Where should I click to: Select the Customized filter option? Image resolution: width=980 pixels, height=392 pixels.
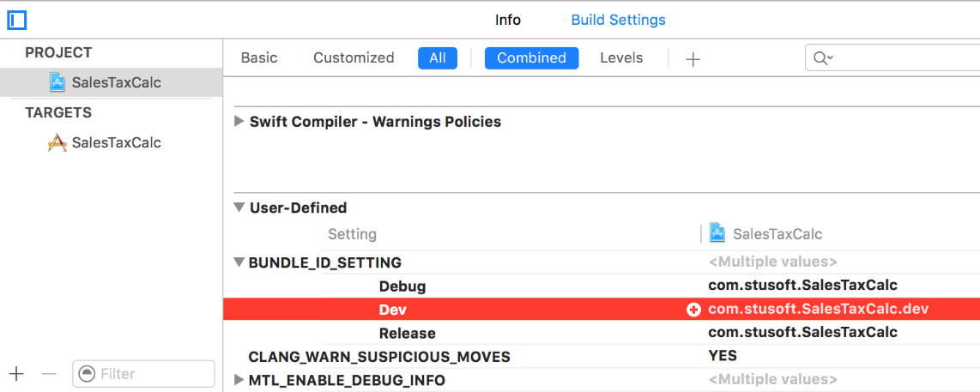[354, 57]
